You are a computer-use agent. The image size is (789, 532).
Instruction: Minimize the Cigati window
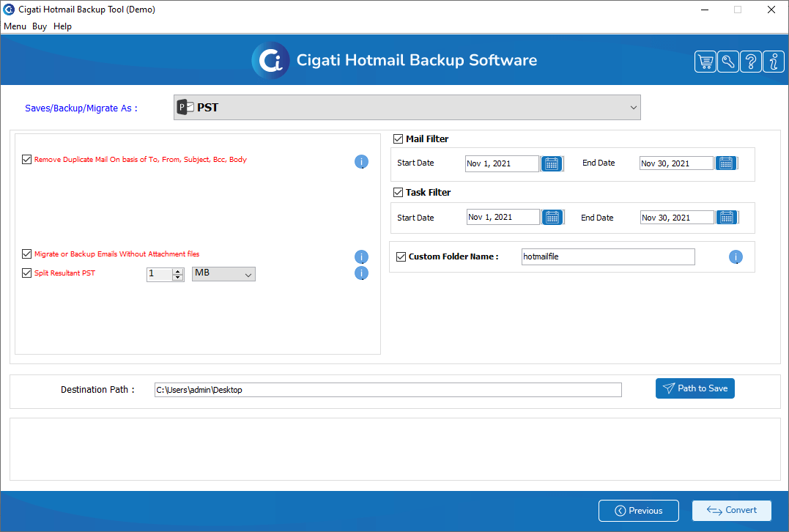click(705, 10)
